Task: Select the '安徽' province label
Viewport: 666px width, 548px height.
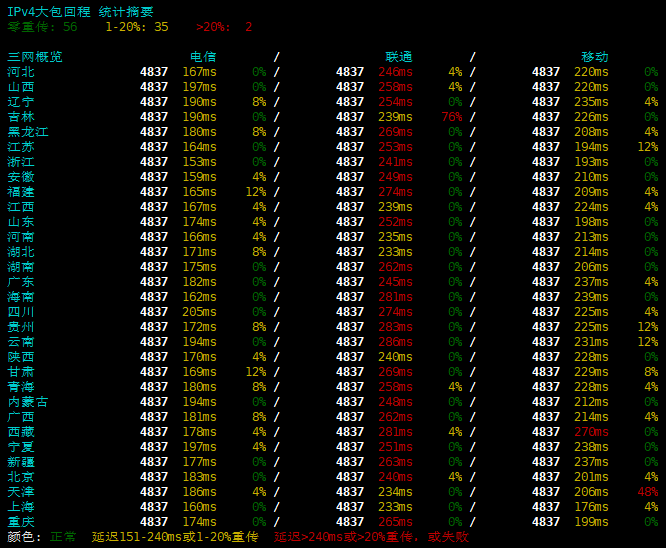Action: [21, 177]
